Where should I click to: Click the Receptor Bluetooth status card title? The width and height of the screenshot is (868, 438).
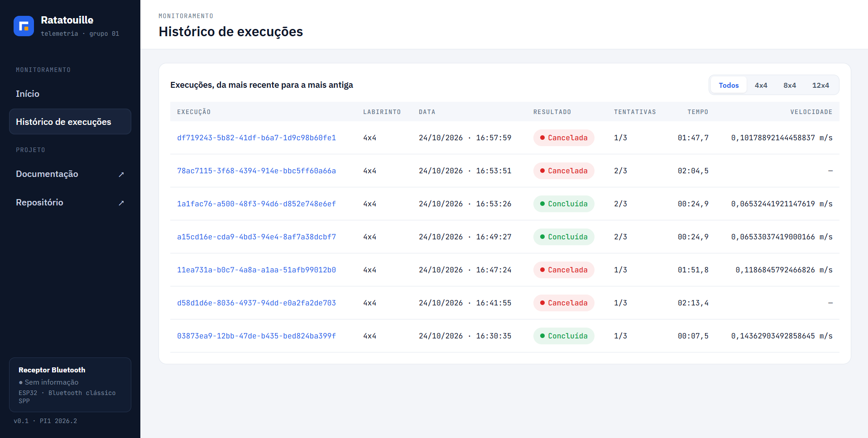(x=52, y=370)
